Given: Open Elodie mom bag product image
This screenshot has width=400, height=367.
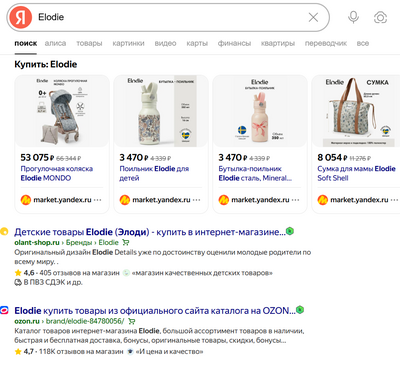Looking at the screenshot, I should click(356, 111).
